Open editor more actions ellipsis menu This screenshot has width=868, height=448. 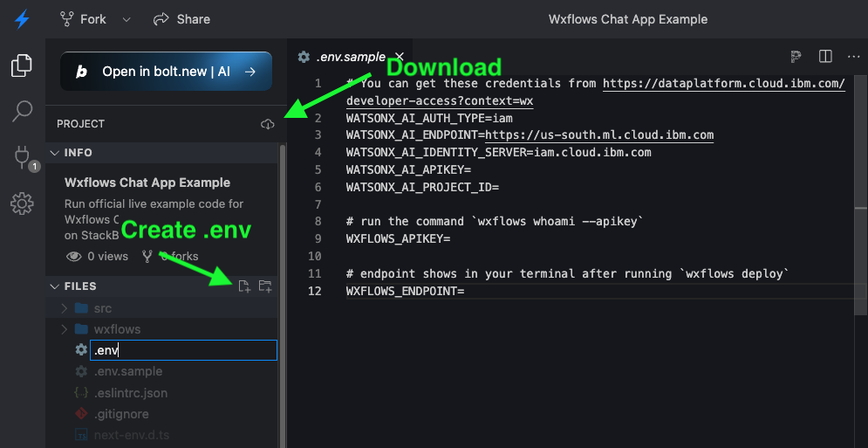tap(854, 57)
